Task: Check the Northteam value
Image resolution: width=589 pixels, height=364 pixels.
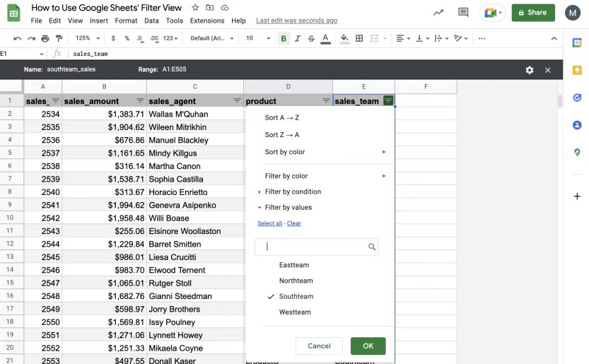Action: [296, 281]
